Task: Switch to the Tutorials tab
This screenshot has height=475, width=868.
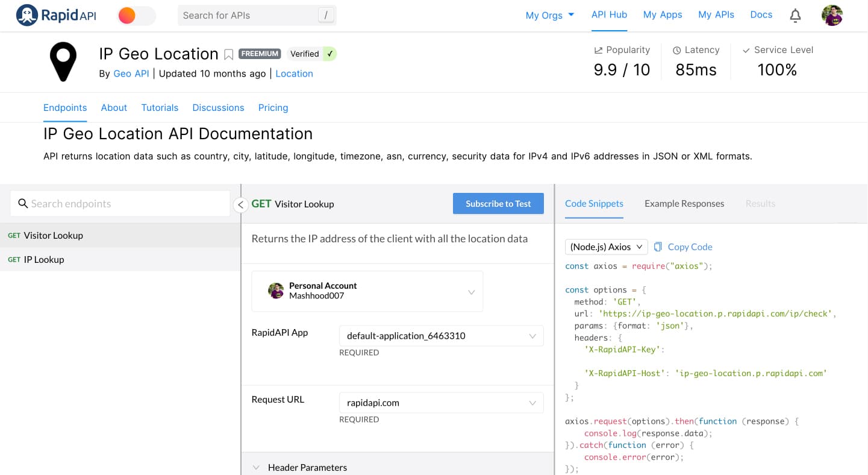Action: tap(160, 107)
